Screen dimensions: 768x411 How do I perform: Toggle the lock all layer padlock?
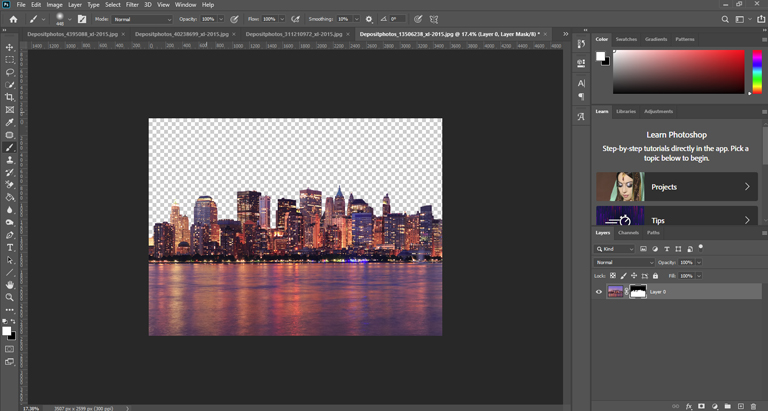coord(655,276)
